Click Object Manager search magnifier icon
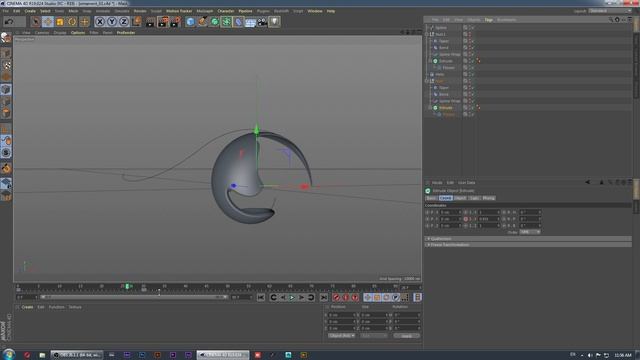The width and height of the screenshot is (640, 360). (x=611, y=20)
